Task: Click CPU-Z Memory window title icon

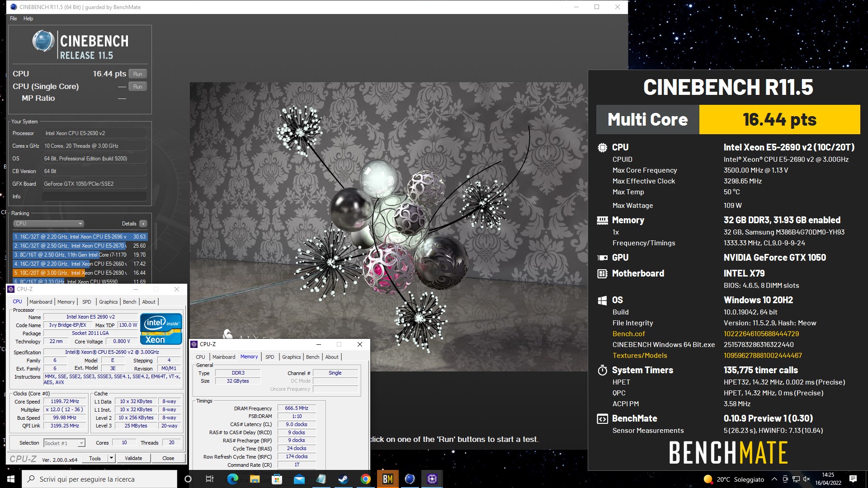Action: coord(194,344)
